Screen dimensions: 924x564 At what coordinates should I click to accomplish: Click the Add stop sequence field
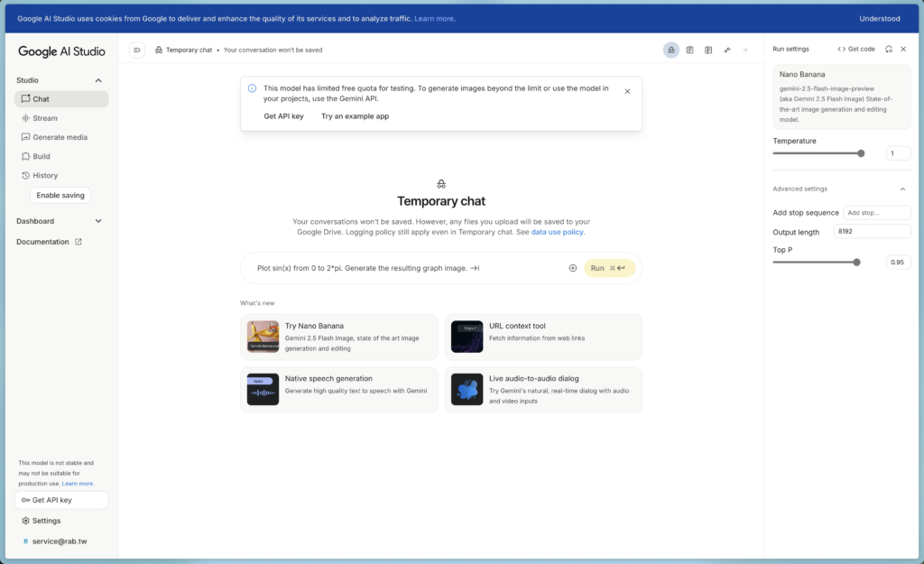pyautogui.click(x=877, y=213)
